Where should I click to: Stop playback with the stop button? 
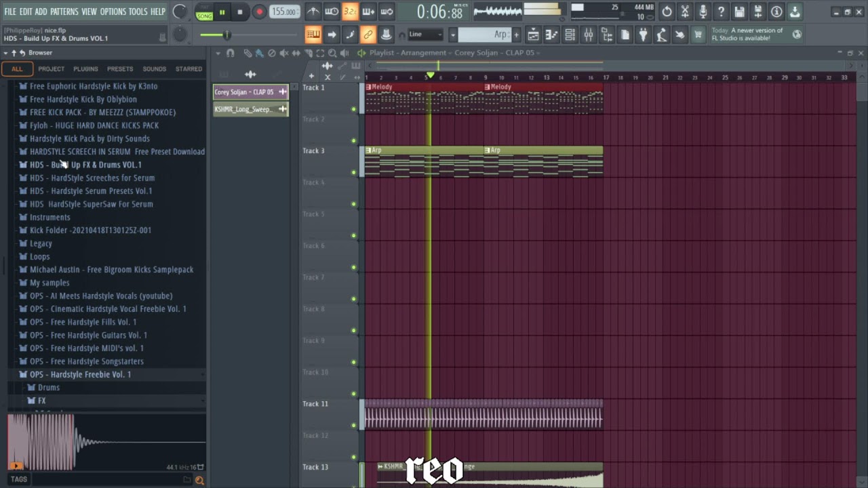tap(240, 12)
